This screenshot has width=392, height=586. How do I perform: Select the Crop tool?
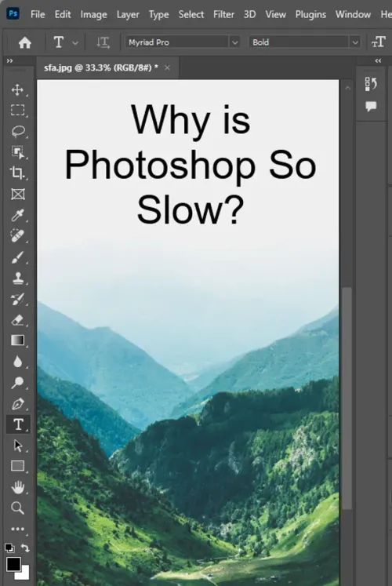click(17, 173)
